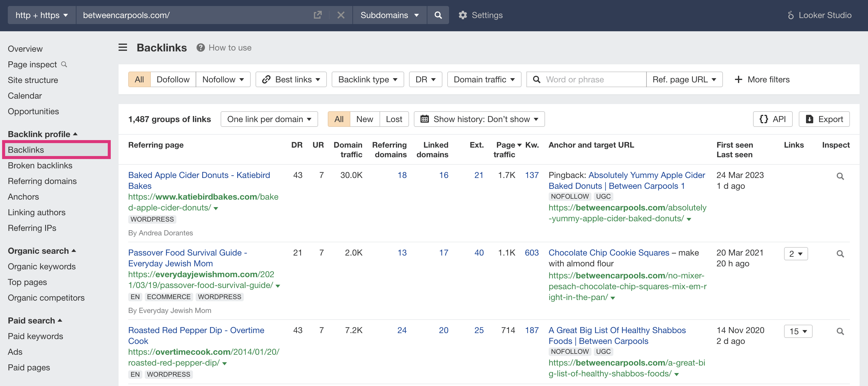Toggle the hamburger sidebar menu icon
This screenshot has width=868, height=386.
click(x=123, y=47)
